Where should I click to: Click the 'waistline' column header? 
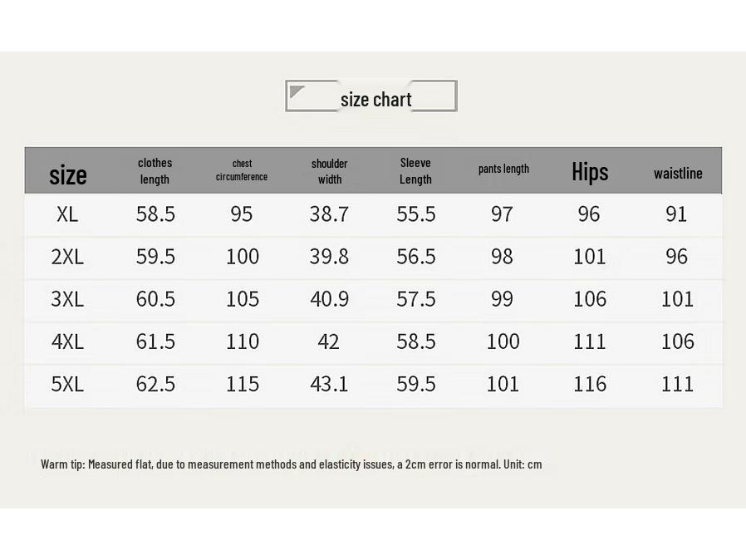tap(678, 173)
